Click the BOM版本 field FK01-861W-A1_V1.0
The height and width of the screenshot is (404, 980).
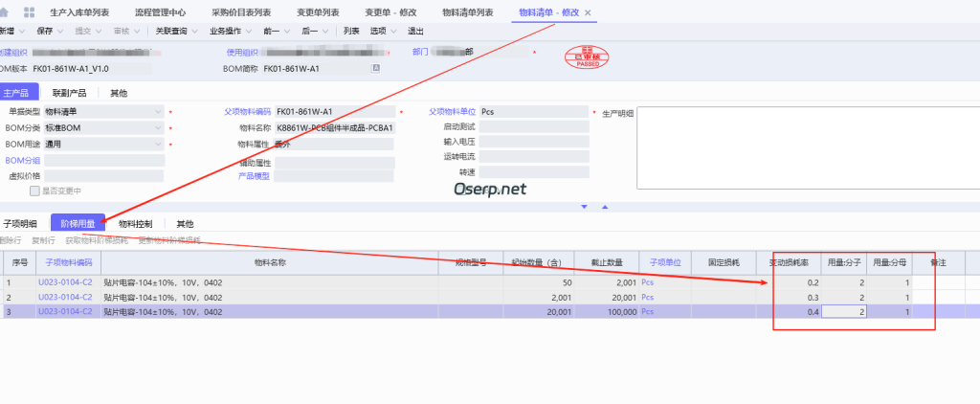click(91, 69)
